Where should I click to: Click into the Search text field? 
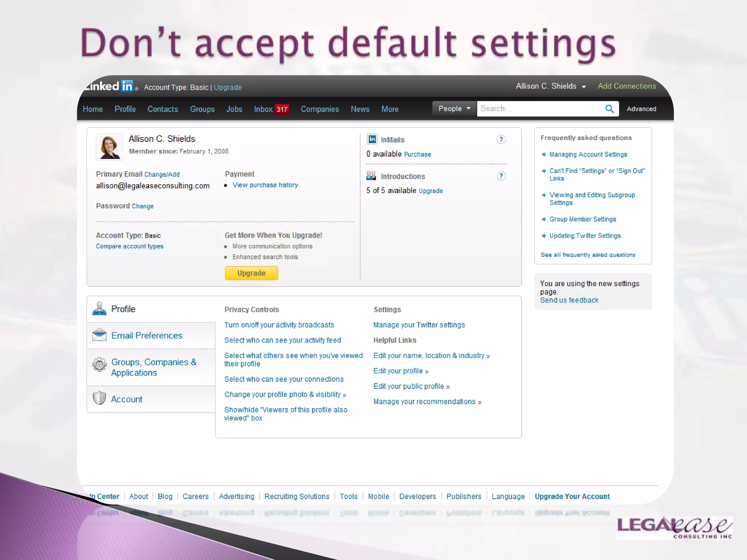539,109
